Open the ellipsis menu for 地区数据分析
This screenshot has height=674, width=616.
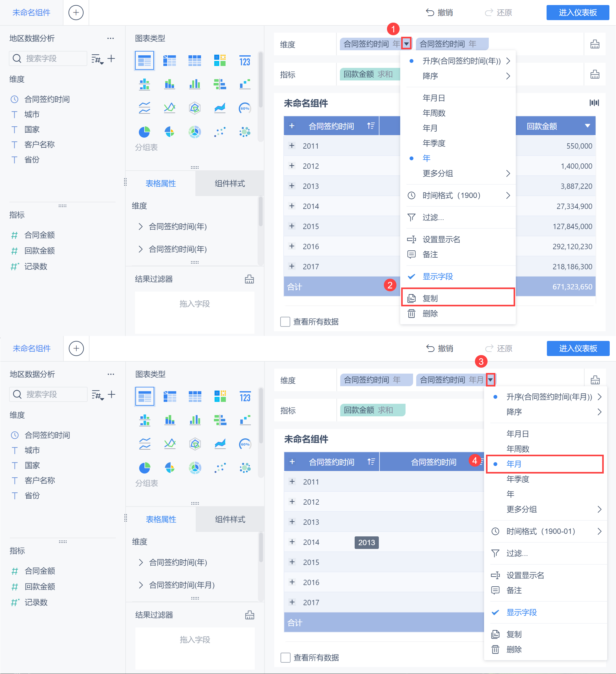pyautogui.click(x=110, y=38)
